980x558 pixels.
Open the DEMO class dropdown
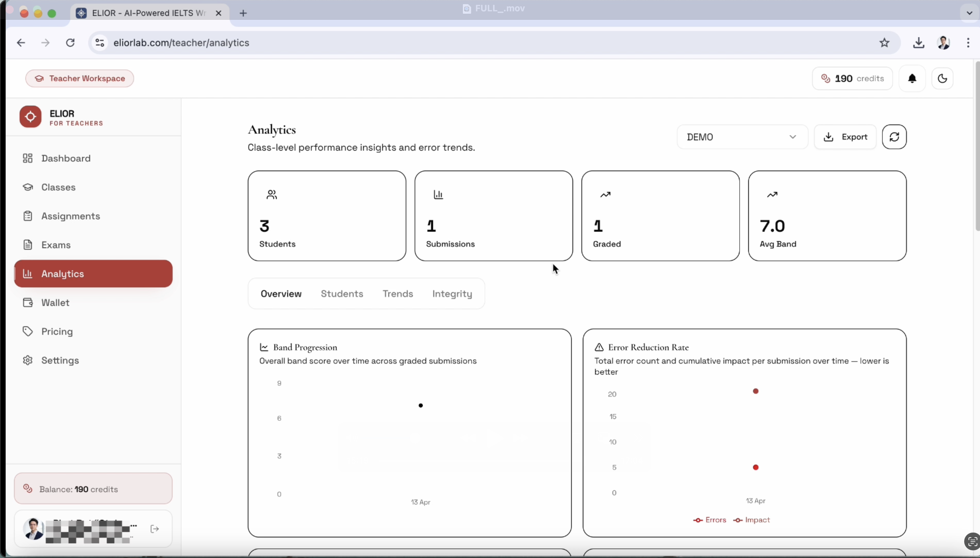(x=741, y=137)
